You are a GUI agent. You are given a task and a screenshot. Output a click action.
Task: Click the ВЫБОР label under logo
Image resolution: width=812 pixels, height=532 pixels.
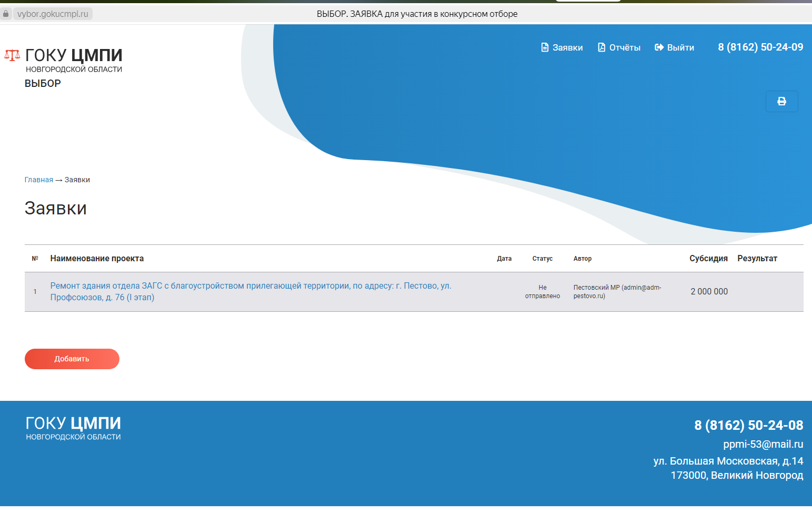coord(43,83)
